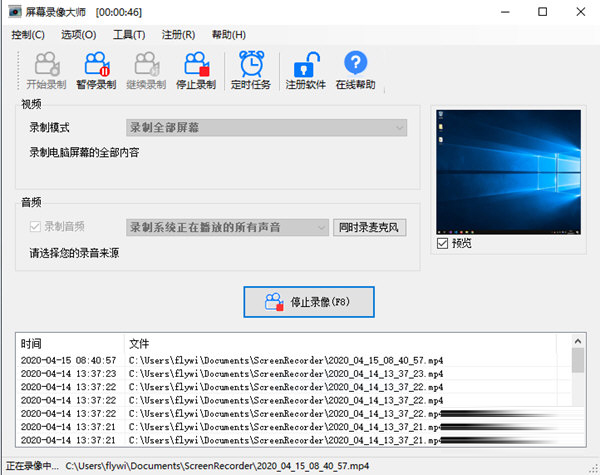The image size is (600, 475).
Task: Pause recording with 暂停录制 icon
Action: pyautogui.click(x=96, y=70)
